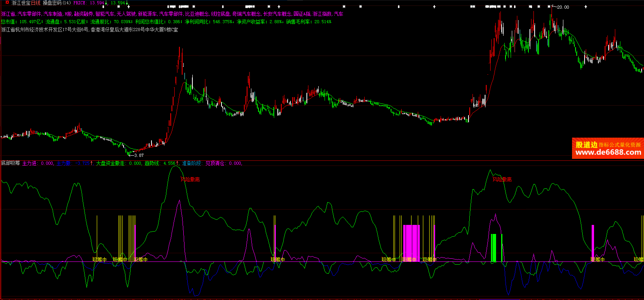
Task: Switch period via the 日线 label
Action: 36,3
